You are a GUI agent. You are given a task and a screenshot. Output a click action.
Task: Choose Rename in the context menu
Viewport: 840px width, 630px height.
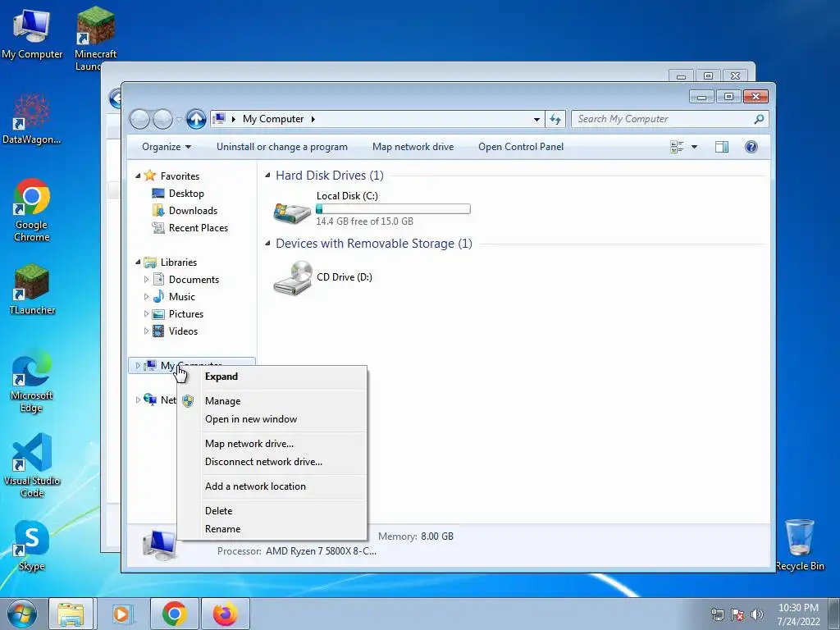272,529
